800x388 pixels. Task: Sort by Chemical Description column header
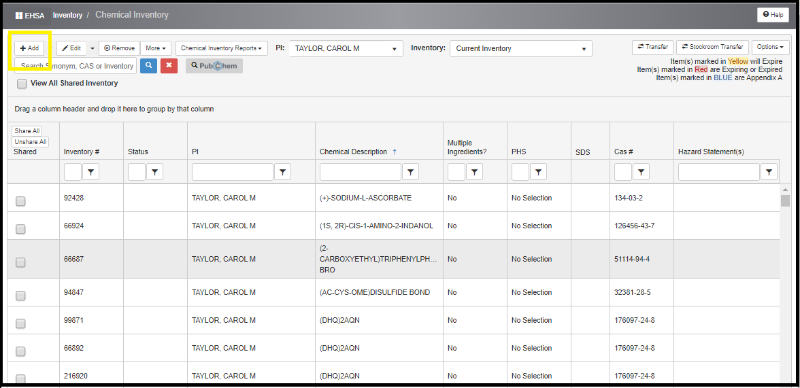(353, 152)
